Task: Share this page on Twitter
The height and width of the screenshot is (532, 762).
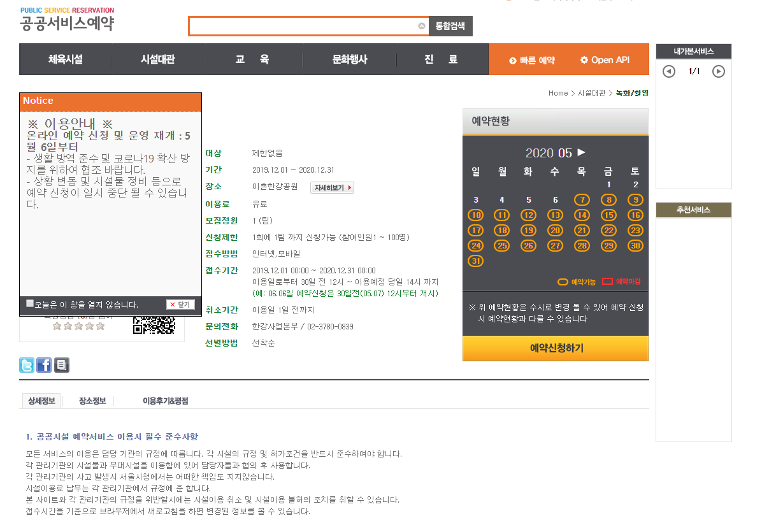Action: 27,365
